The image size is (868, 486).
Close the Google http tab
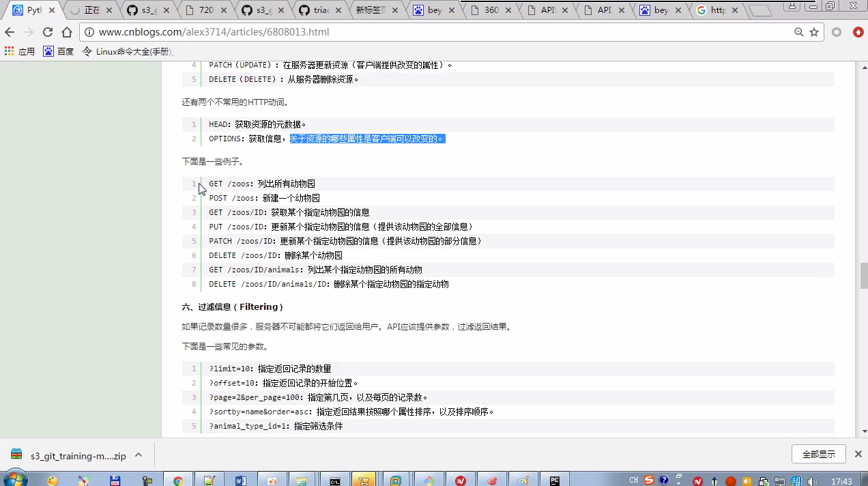pos(736,10)
